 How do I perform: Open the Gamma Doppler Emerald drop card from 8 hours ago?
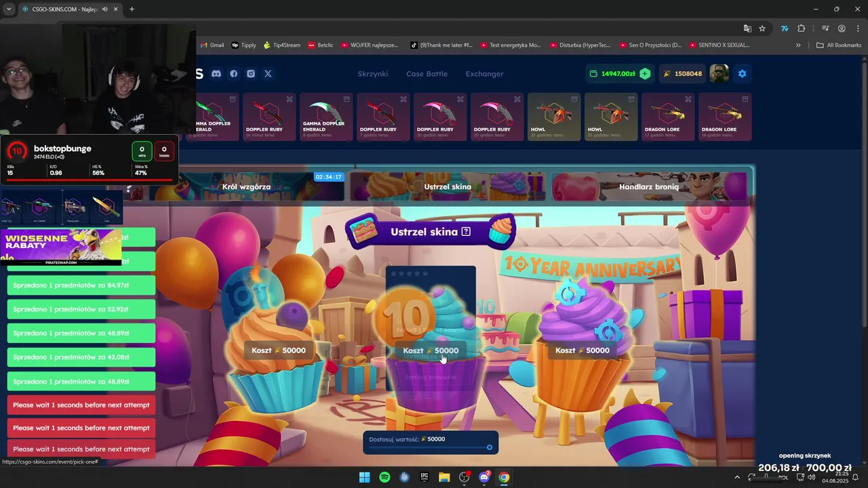(x=326, y=117)
